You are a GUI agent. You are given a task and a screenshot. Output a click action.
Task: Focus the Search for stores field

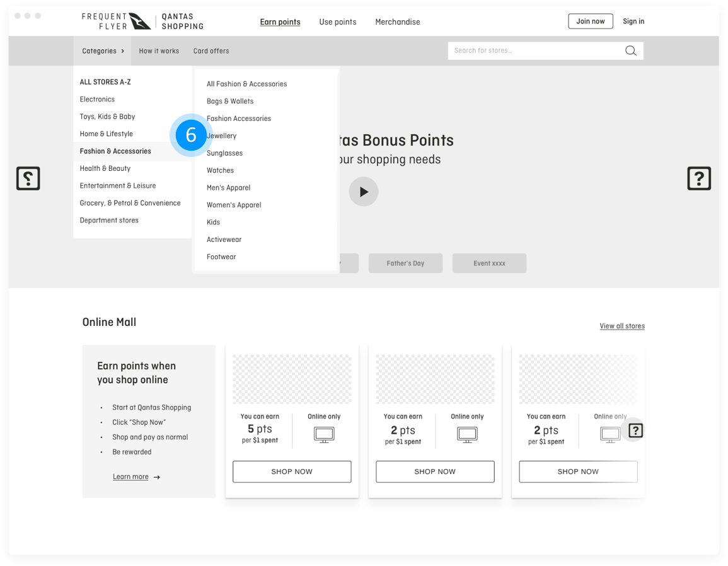click(546, 50)
